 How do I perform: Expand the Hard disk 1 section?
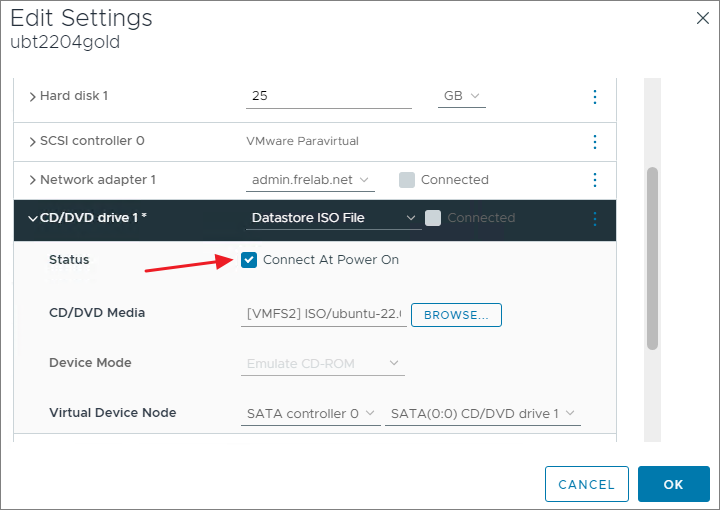coord(32,97)
